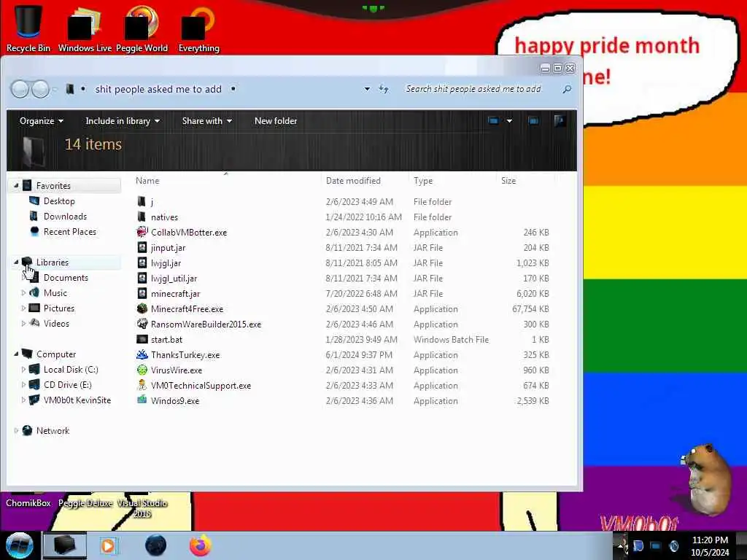747x560 pixels.
Task: Select the lwjgl.jar file name
Action: pyautogui.click(x=166, y=262)
